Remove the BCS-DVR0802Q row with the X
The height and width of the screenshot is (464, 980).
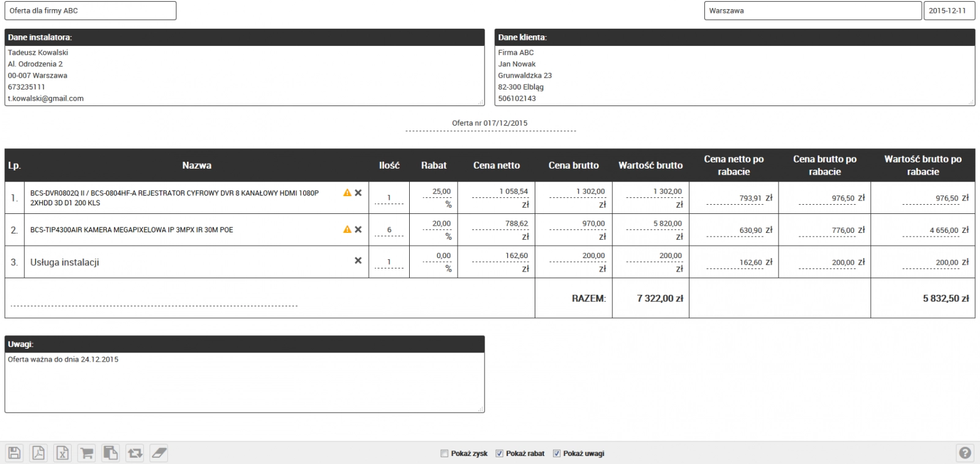pyautogui.click(x=358, y=192)
